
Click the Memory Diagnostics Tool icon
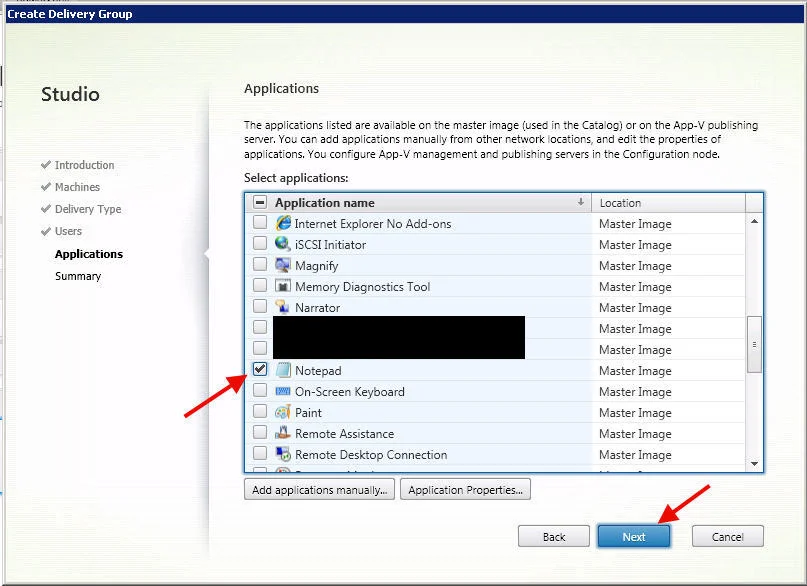click(x=283, y=286)
